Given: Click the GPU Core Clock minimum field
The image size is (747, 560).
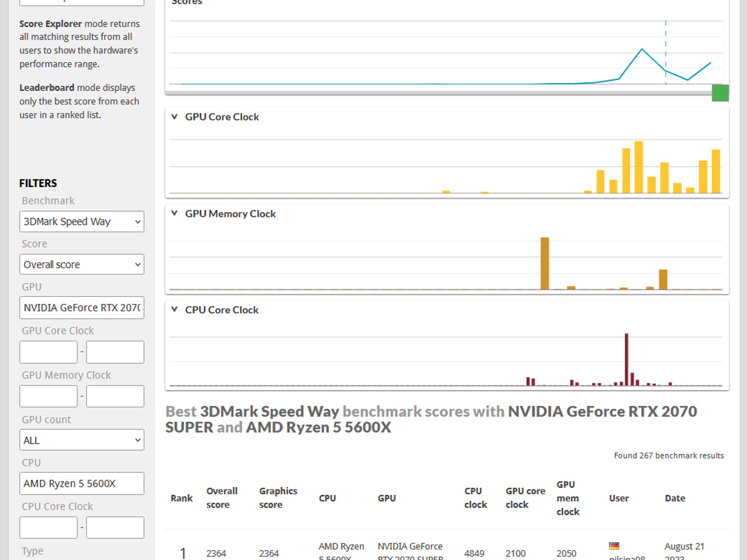Looking at the screenshot, I should tap(49, 352).
